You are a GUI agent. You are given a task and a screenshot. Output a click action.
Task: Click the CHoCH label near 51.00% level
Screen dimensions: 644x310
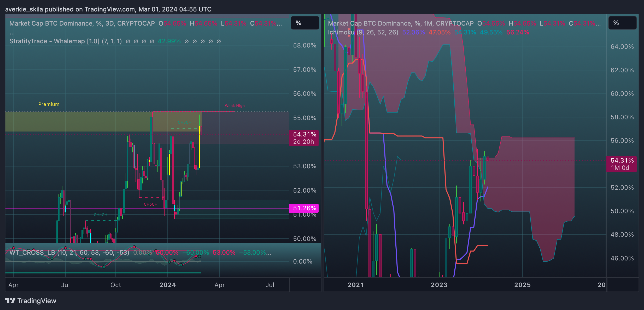click(101, 215)
